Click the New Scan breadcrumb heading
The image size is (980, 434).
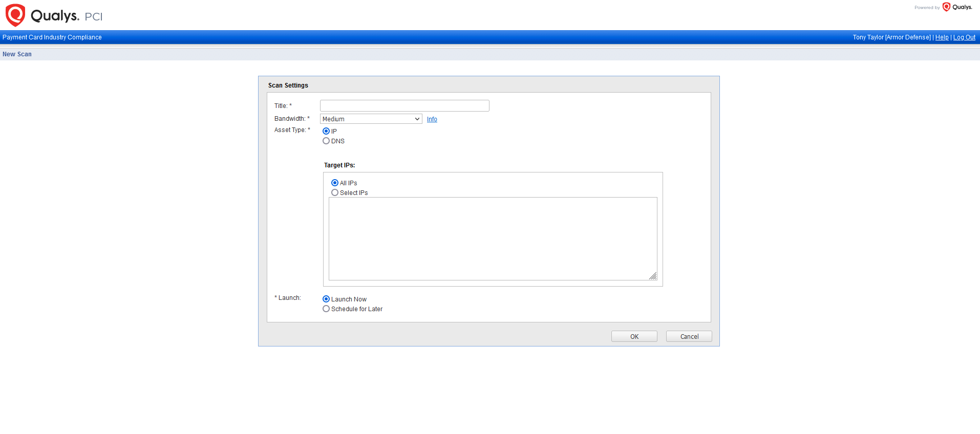[x=17, y=54]
